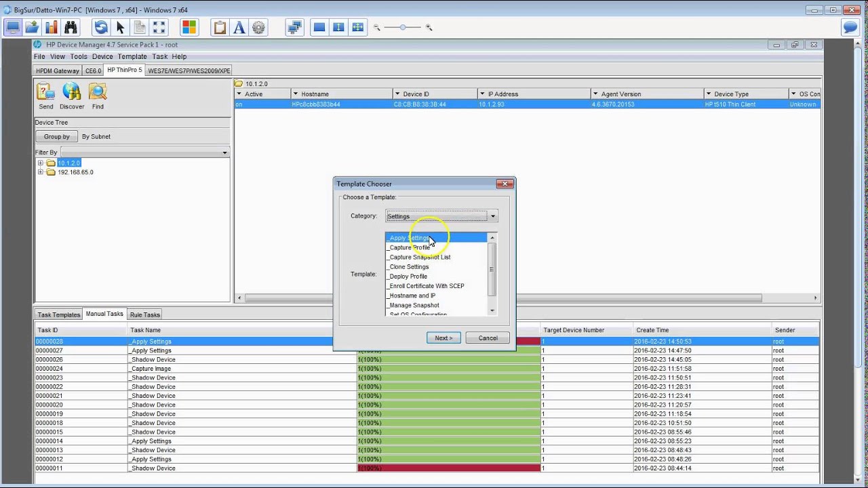Viewport: 868px width, 488px height.
Task: Close the Template Chooser dialog
Action: click(x=505, y=184)
